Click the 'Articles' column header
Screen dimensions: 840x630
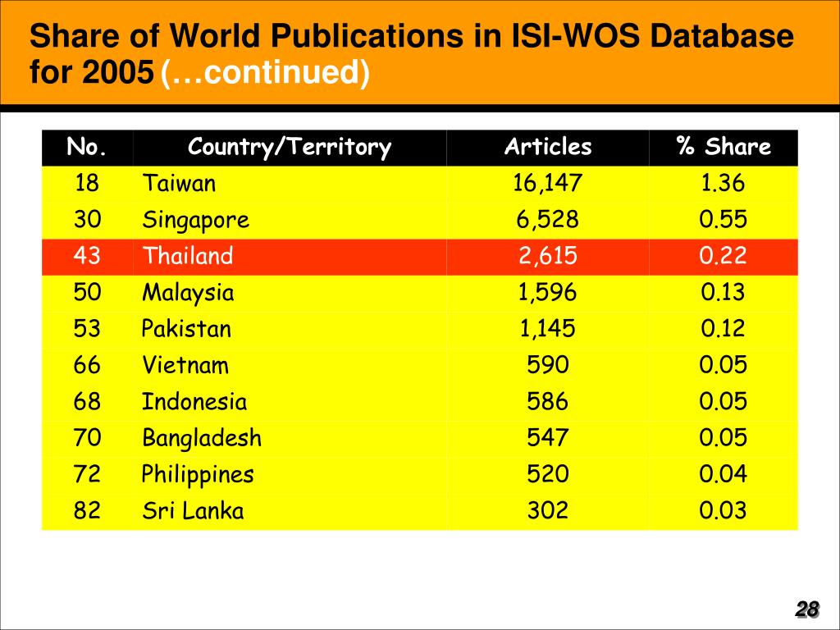click(x=547, y=146)
